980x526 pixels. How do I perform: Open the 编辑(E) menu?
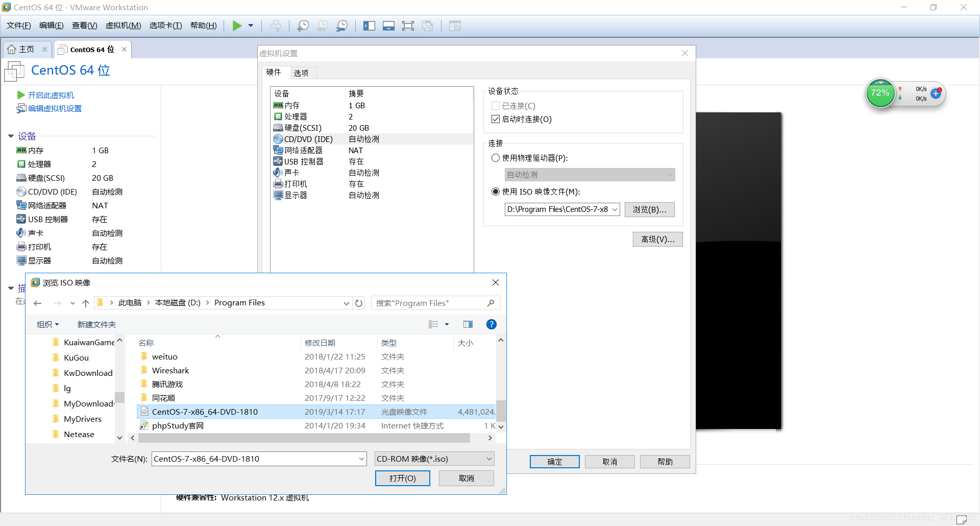(x=51, y=26)
